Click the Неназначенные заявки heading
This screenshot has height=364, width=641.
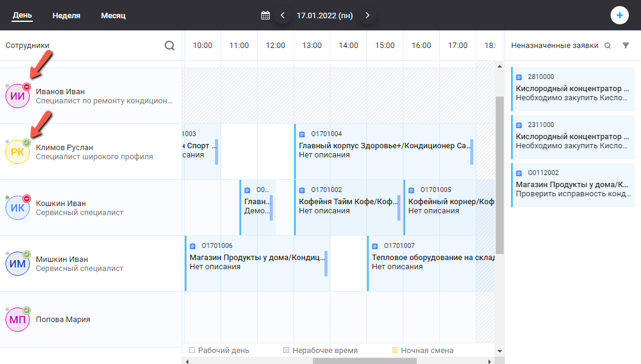point(555,46)
